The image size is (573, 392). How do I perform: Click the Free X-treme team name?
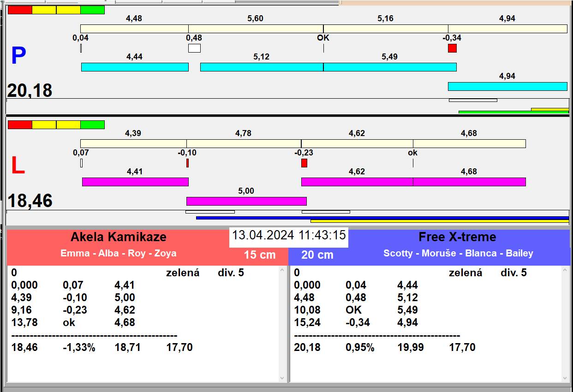click(x=457, y=237)
